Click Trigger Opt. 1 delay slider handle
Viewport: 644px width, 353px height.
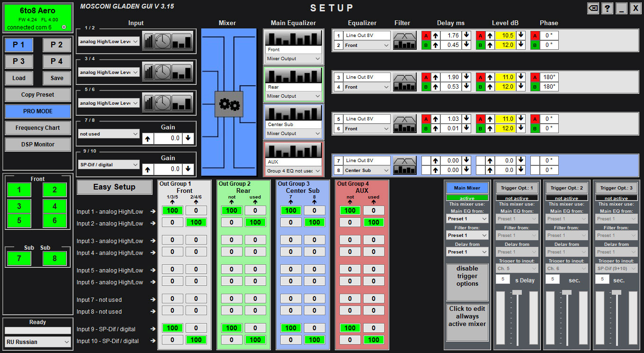[517, 292]
